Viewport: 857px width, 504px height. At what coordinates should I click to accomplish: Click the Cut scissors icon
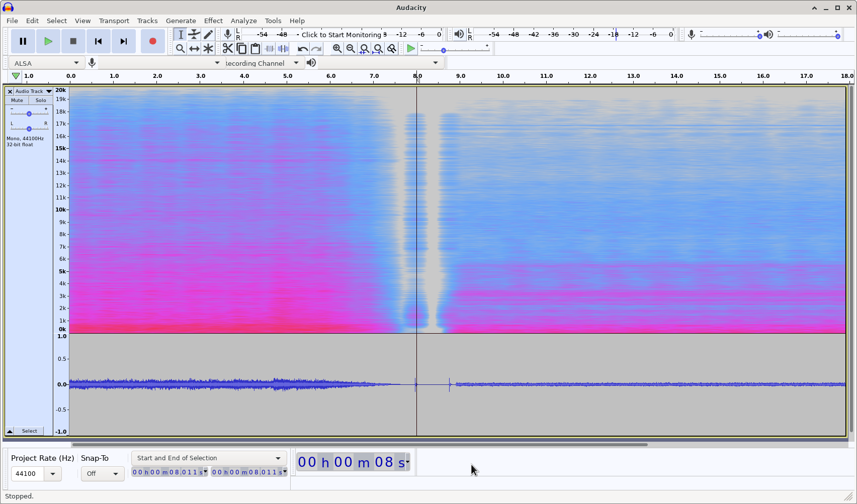228,49
